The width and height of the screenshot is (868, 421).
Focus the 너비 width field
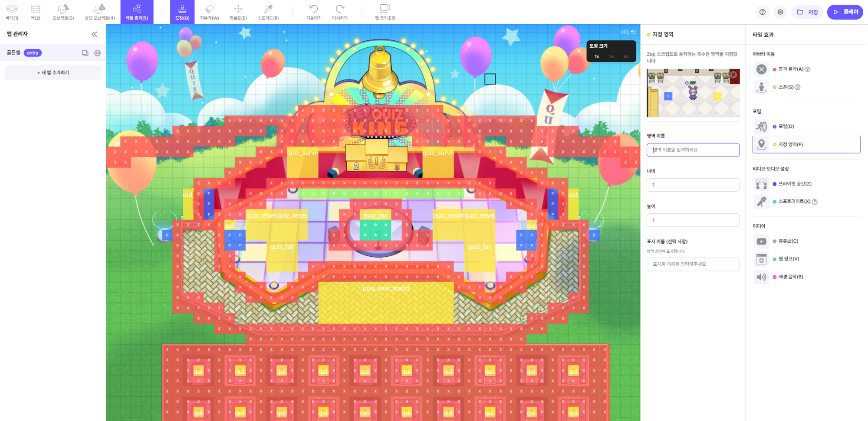693,185
